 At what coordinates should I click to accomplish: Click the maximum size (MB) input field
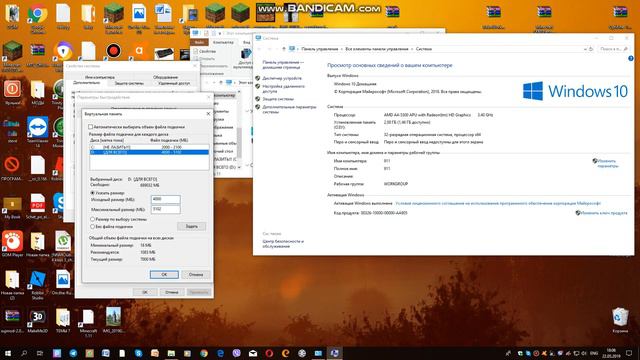click(166, 209)
